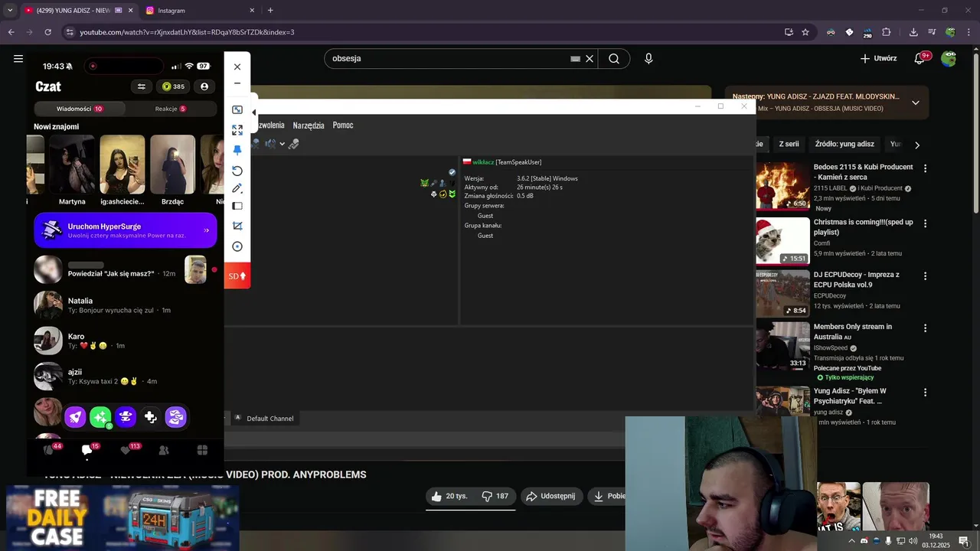980x551 pixels.
Task: Expand the playlist queue panel chevron
Action: tap(915, 103)
